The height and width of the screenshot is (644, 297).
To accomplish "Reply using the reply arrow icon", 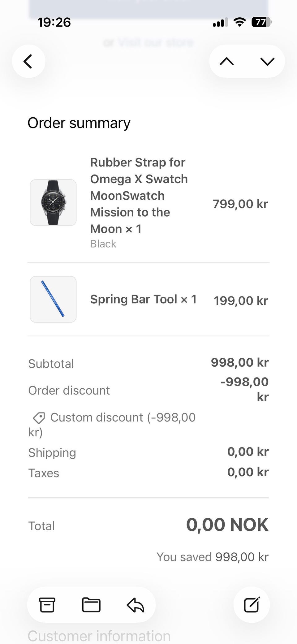I will tap(136, 605).
